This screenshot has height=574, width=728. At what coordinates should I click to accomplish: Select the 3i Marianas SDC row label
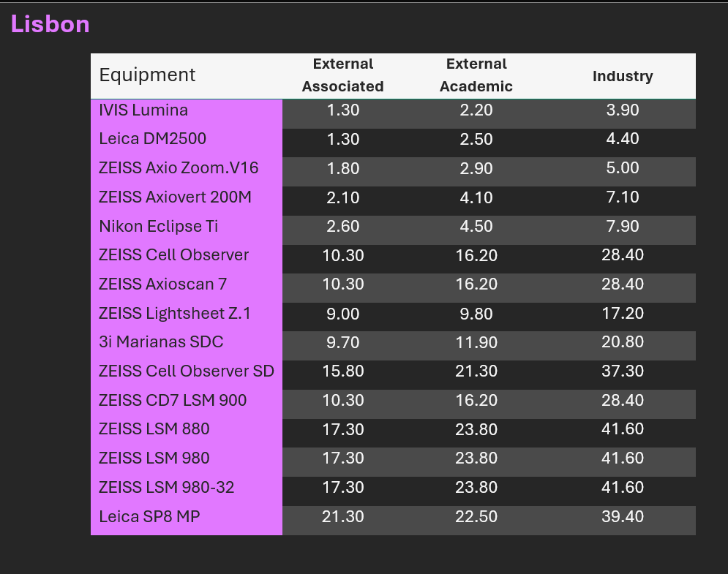click(x=161, y=342)
